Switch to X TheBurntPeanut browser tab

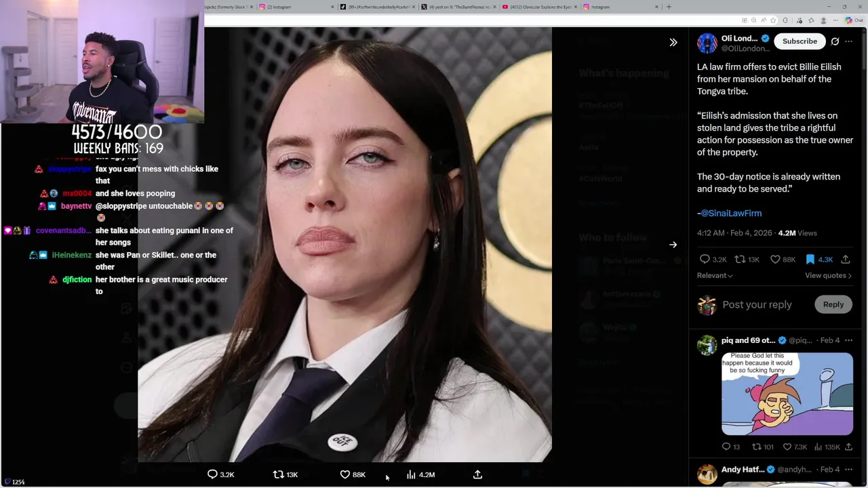pyautogui.click(x=458, y=7)
